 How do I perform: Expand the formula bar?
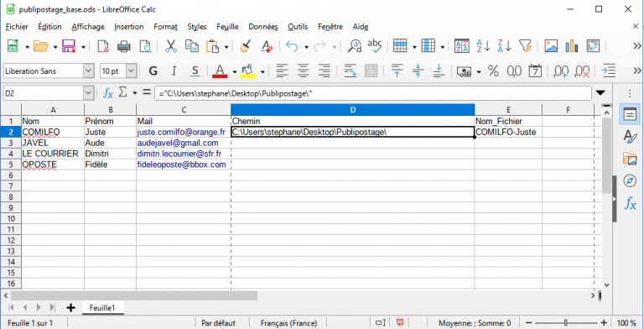click(x=601, y=93)
